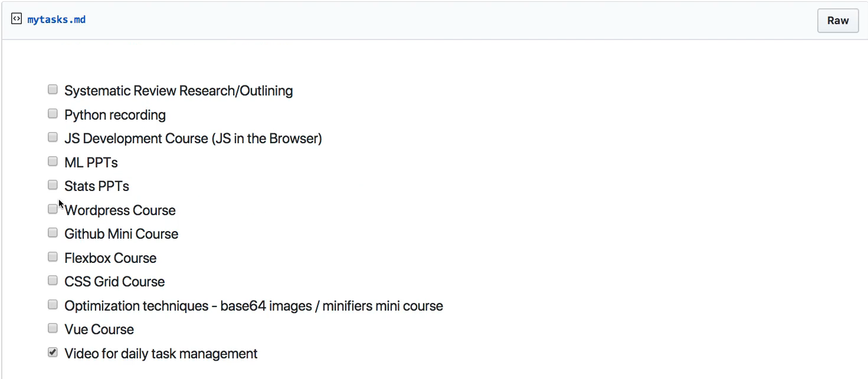Viewport: 868px width, 379px height.
Task: Tick the Python recording checkbox
Action: tap(53, 113)
